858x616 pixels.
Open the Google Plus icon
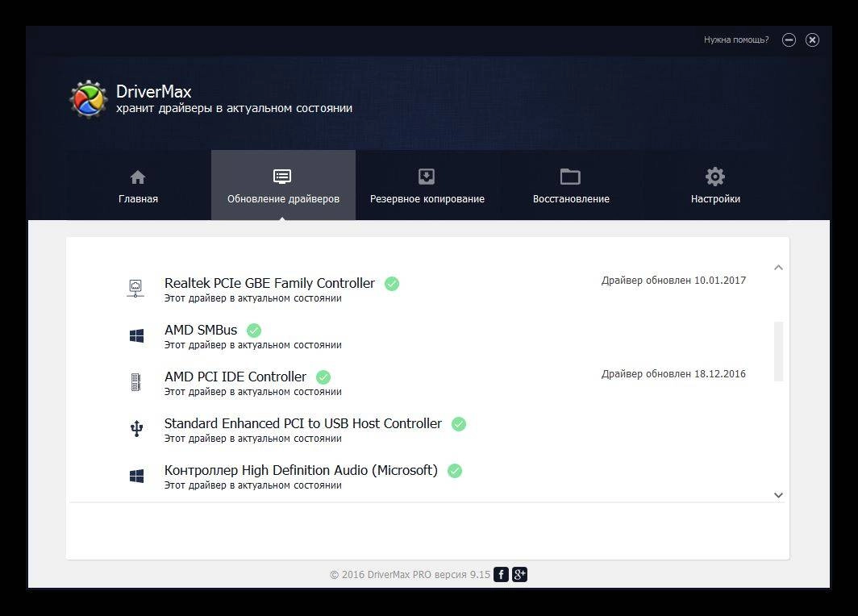[520, 574]
